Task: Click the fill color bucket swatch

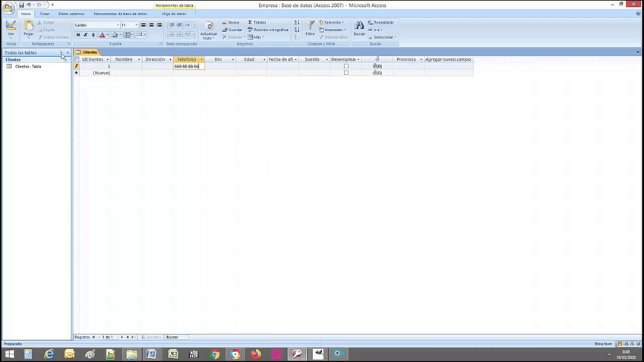Action: tap(115, 35)
